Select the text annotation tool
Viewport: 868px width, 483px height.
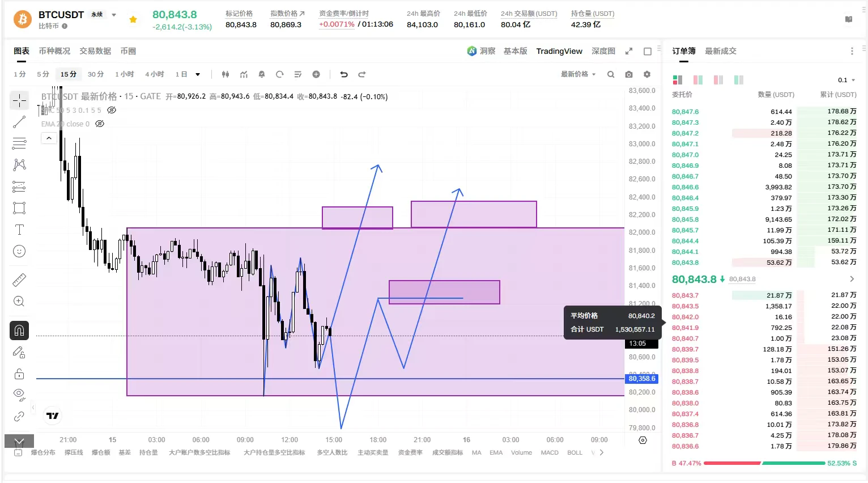pos(19,230)
